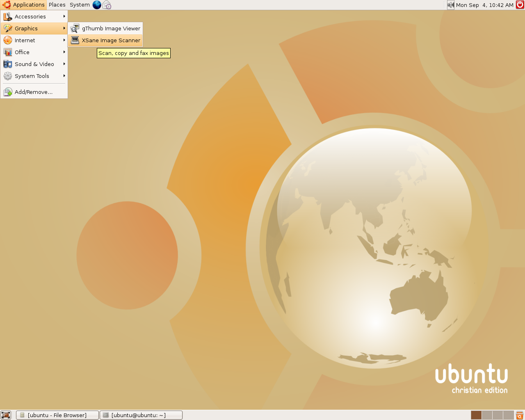525x420 pixels.
Task: Open the Applications menu in the top panel
Action: (23, 5)
